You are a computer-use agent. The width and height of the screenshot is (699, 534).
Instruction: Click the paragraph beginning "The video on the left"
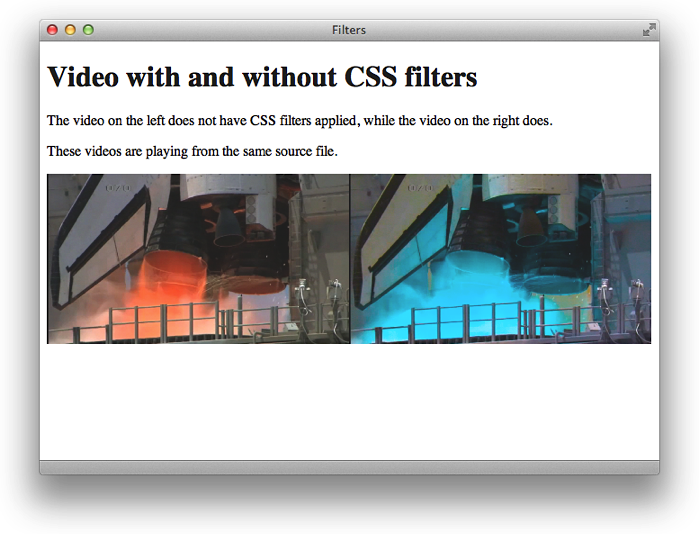click(x=299, y=121)
